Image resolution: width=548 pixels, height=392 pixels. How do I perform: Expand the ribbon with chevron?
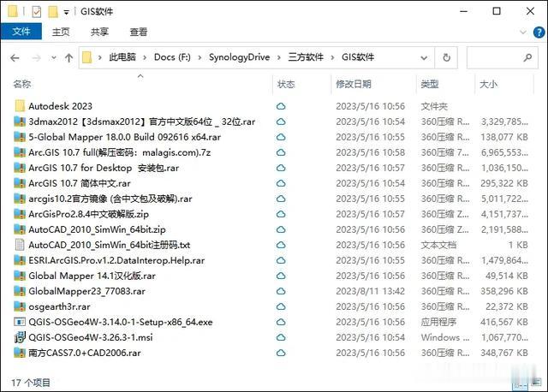[x=523, y=33]
